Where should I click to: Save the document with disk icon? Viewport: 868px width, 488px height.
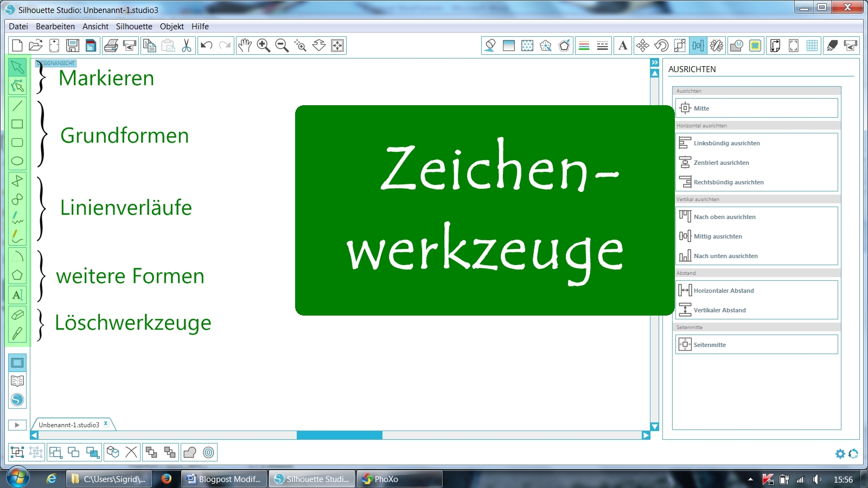(73, 46)
